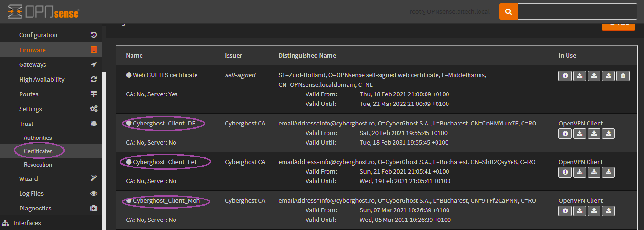Viewport: 644px width, 230px height.
Task: Show info for Web GUI TLS certificate
Action: [565, 76]
